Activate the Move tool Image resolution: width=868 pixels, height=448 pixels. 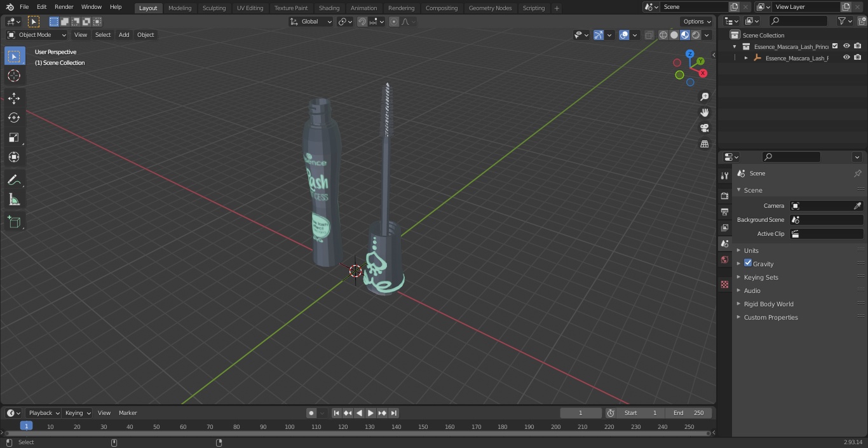[x=14, y=98]
